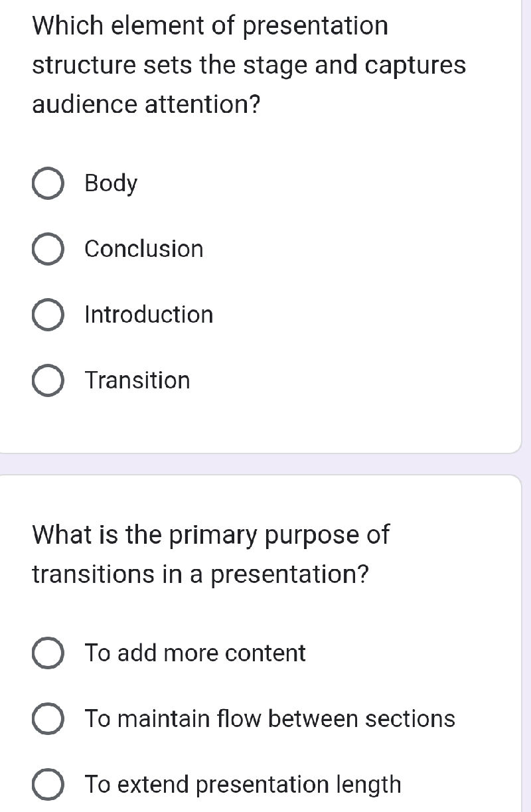Choose the Introduction answer option
Screen dimensions: 531x812
coord(47,315)
